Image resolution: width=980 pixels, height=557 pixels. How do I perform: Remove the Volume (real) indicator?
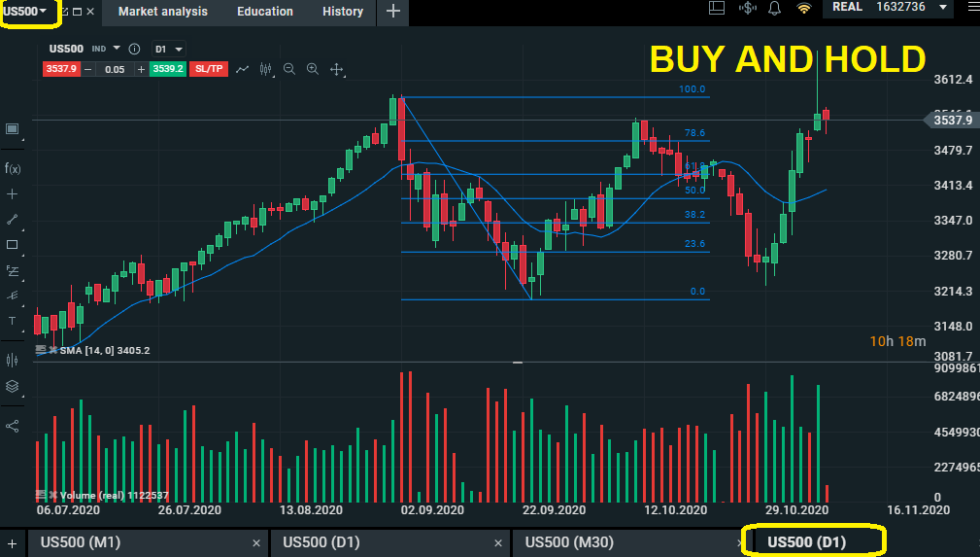click(53, 495)
